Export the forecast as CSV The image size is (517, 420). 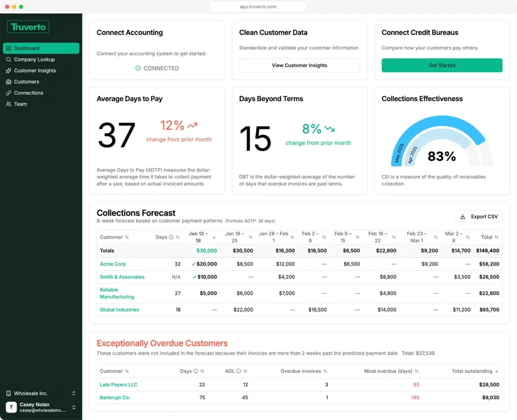[479, 217]
